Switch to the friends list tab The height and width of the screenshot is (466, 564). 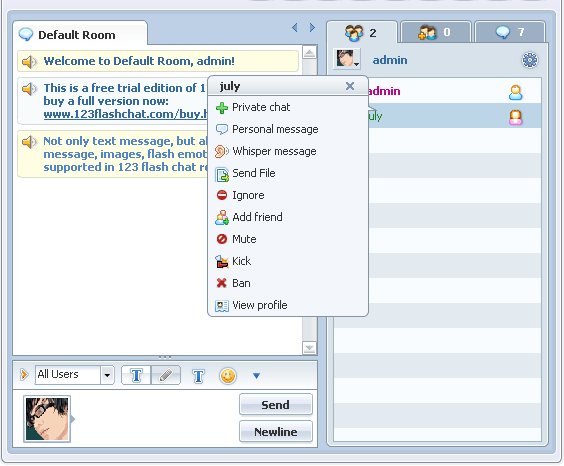pyautogui.click(x=435, y=32)
